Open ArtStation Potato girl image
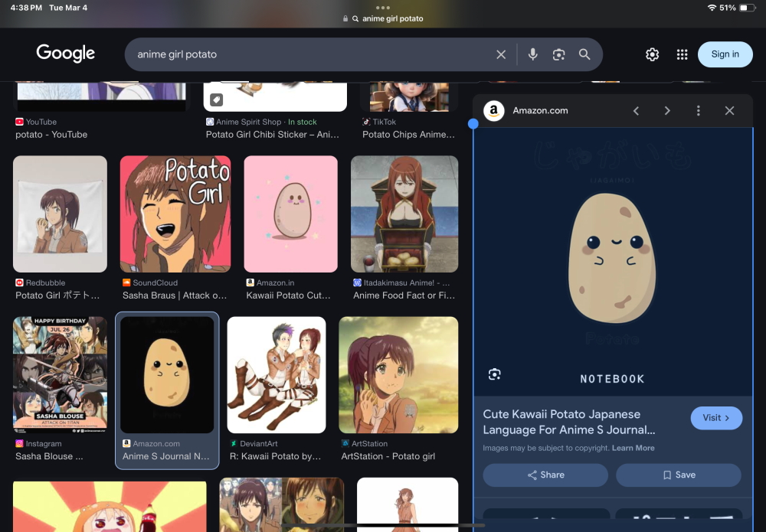 [398, 375]
